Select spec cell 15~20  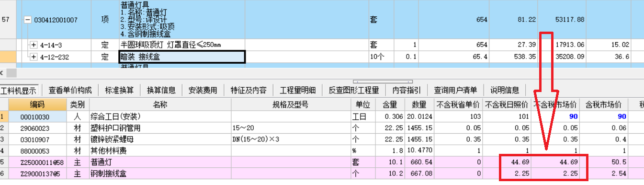pyautogui.click(x=291, y=127)
